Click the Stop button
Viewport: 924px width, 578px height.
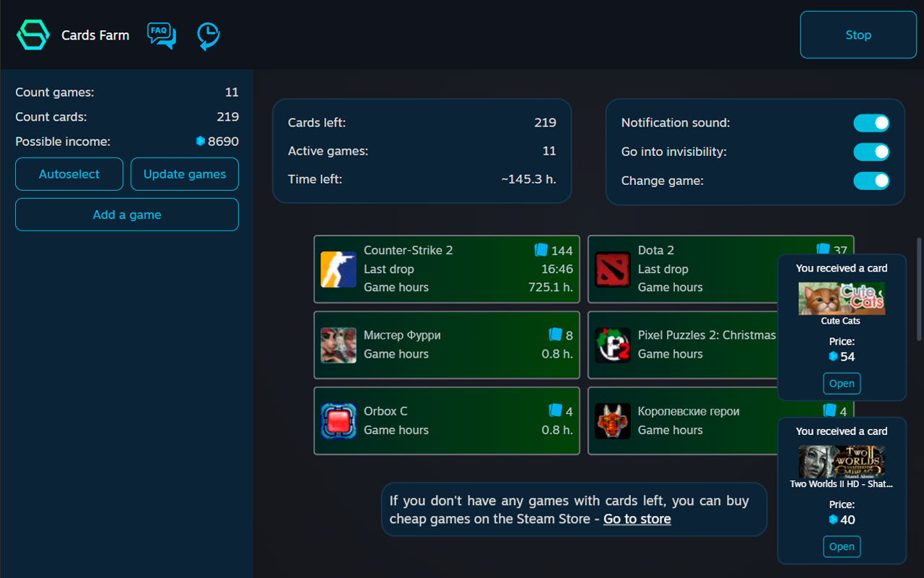tap(858, 35)
